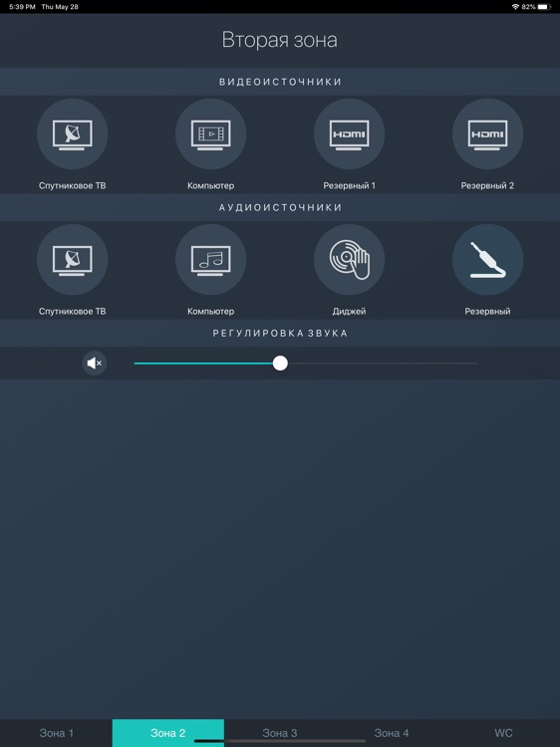This screenshot has width=560, height=747.
Task: Pick the Резервный audio jack source
Action: click(x=487, y=260)
